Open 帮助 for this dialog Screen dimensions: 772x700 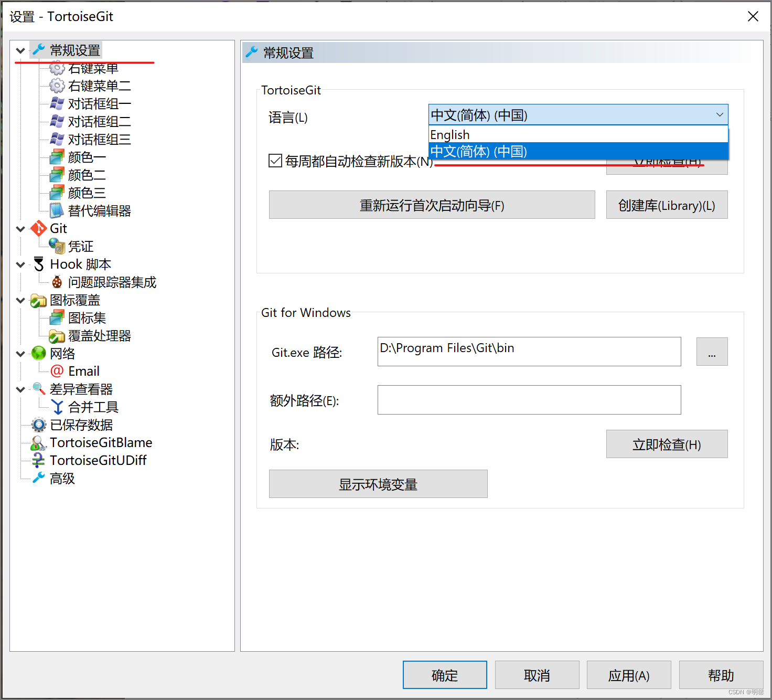(721, 675)
